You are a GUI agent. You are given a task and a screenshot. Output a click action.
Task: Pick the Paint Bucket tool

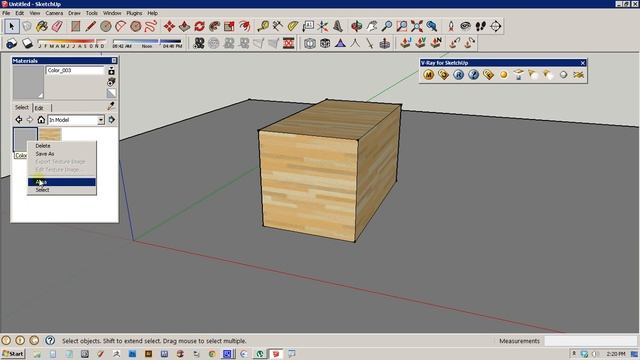click(42, 27)
